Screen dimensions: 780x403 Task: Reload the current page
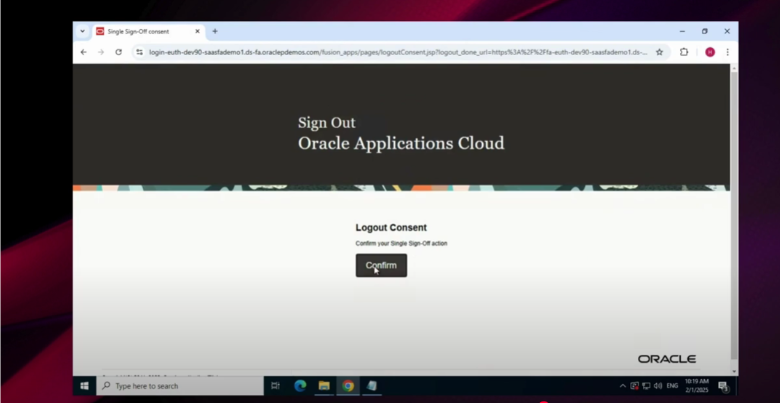[x=118, y=52]
